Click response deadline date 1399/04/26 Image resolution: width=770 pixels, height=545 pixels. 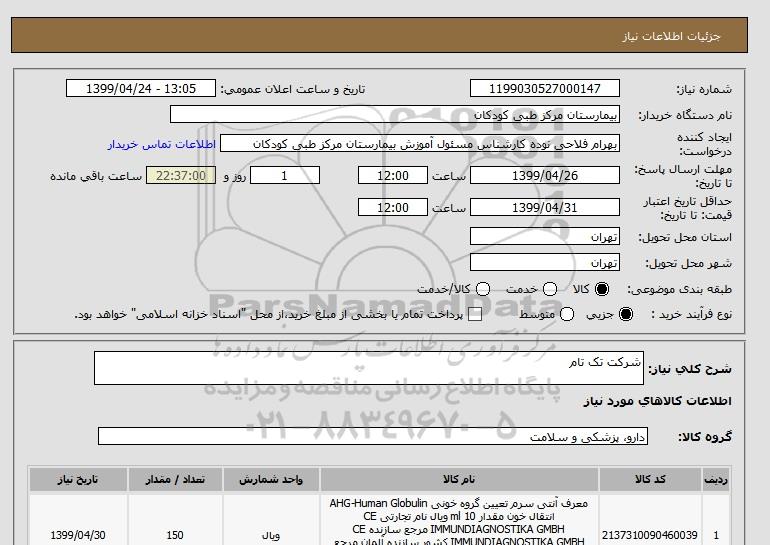coord(545,175)
